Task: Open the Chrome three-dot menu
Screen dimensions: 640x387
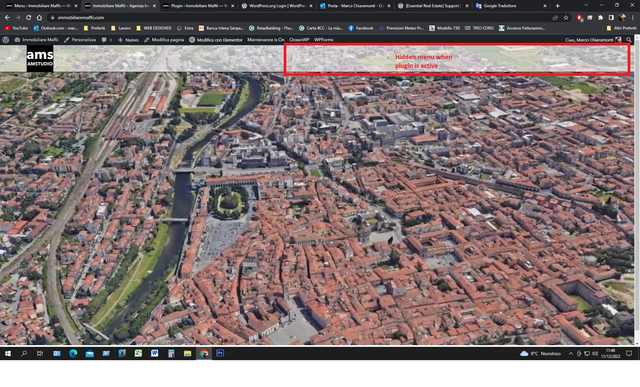Action: 633,18
